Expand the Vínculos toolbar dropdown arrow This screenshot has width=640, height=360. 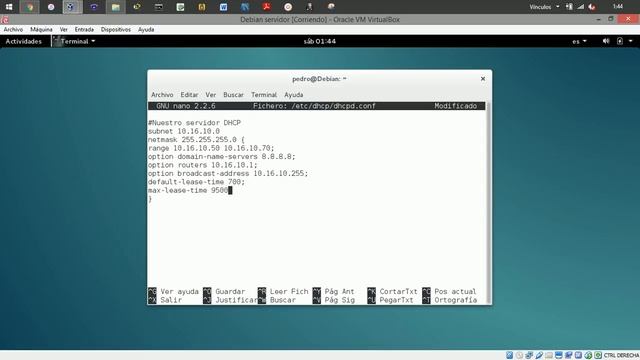pos(558,7)
